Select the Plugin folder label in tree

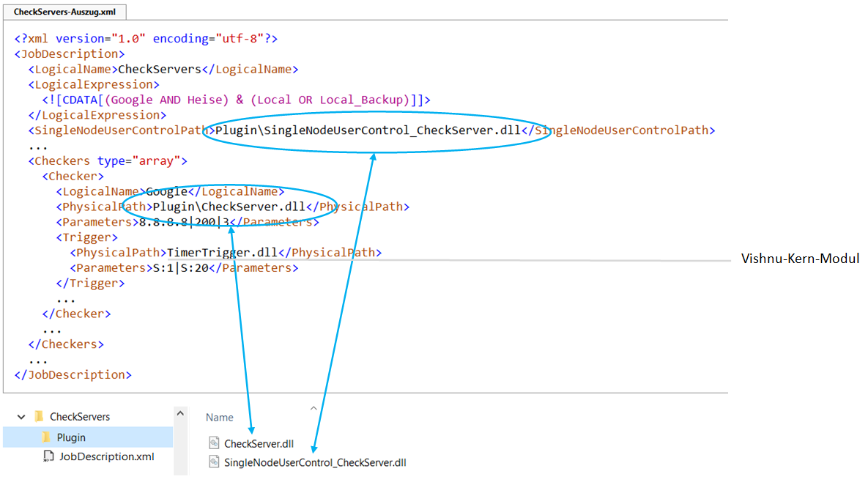pos(71,437)
